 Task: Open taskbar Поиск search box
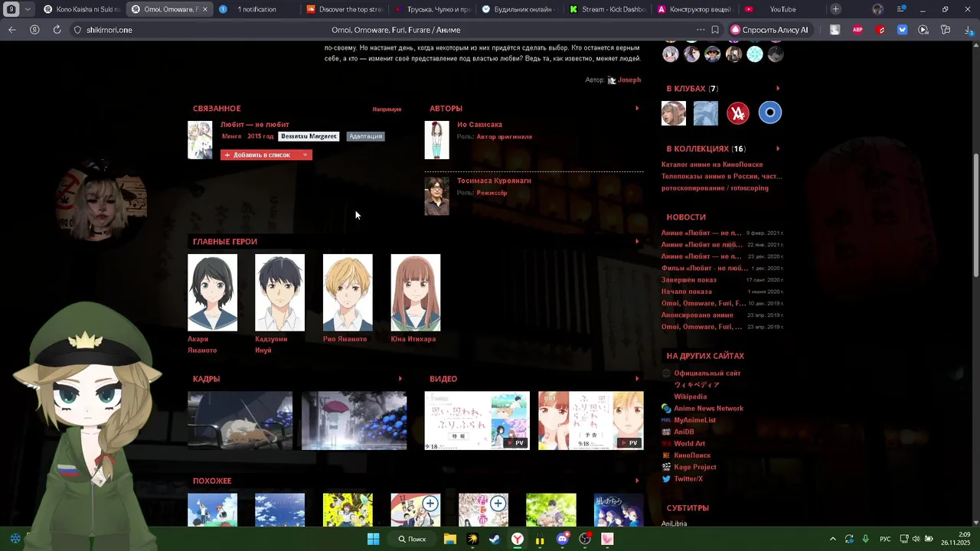pyautogui.click(x=412, y=539)
